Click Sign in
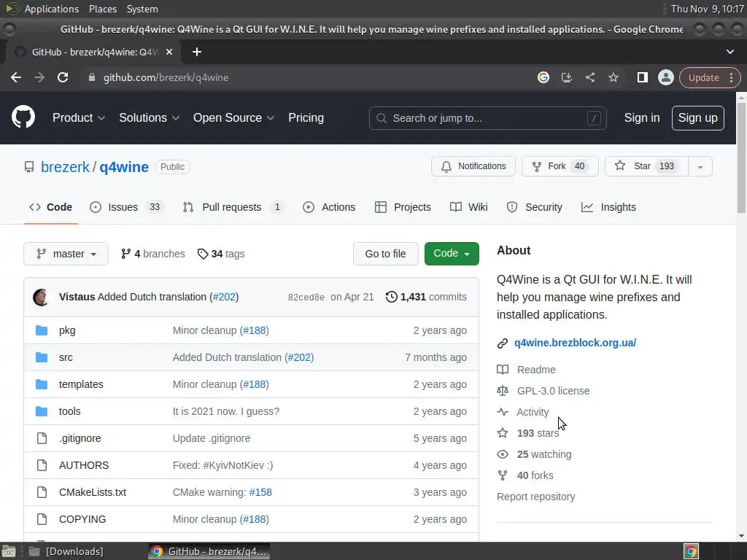The width and height of the screenshot is (747, 560). pos(642,117)
